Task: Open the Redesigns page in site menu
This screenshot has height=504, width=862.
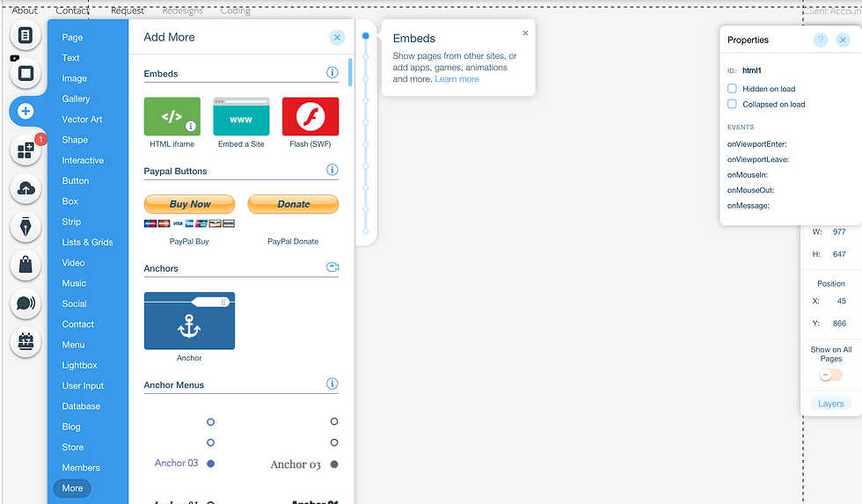Action: tap(183, 11)
